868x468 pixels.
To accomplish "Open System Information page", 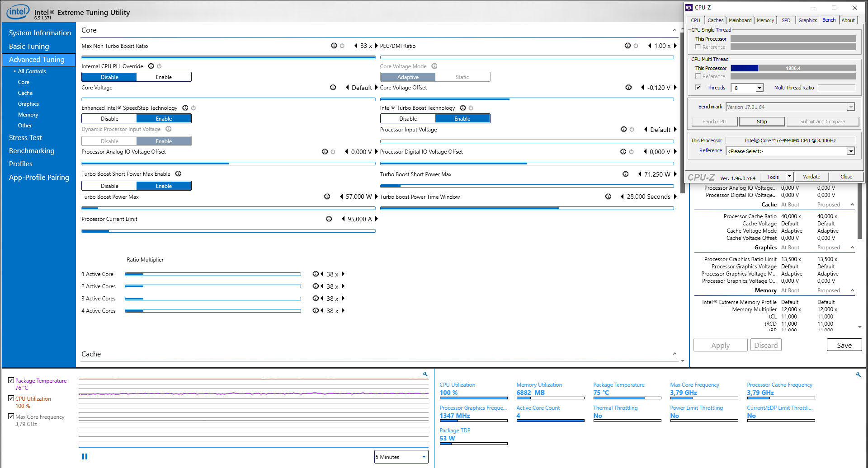I will [40, 33].
